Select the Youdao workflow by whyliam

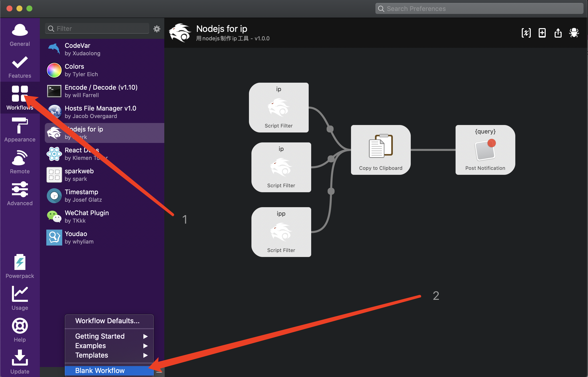pos(105,238)
